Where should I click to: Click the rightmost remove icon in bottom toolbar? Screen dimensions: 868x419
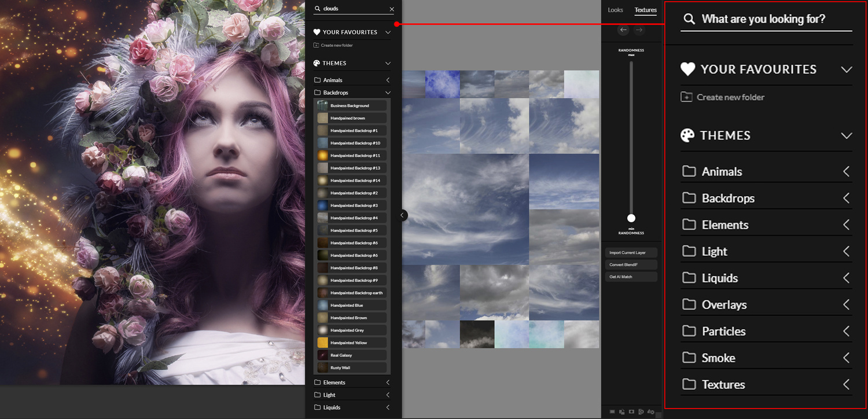coord(651,411)
